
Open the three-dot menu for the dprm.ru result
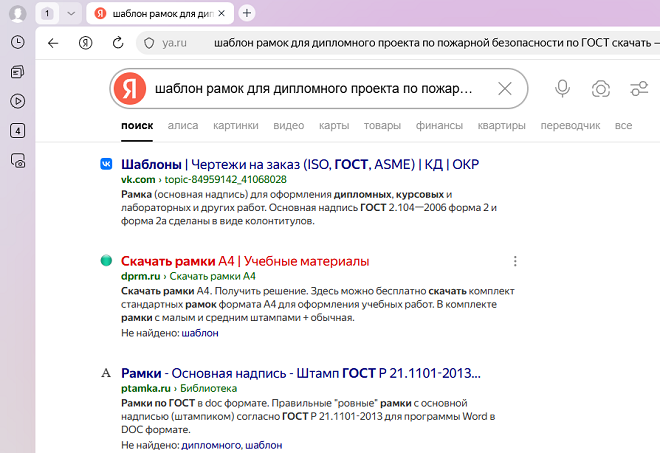[x=515, y=261]
